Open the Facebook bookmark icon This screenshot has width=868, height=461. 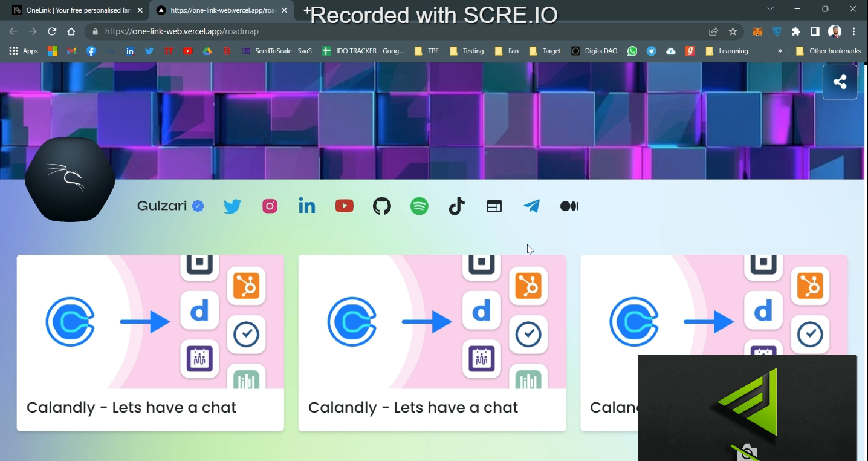tap(91, 51)
